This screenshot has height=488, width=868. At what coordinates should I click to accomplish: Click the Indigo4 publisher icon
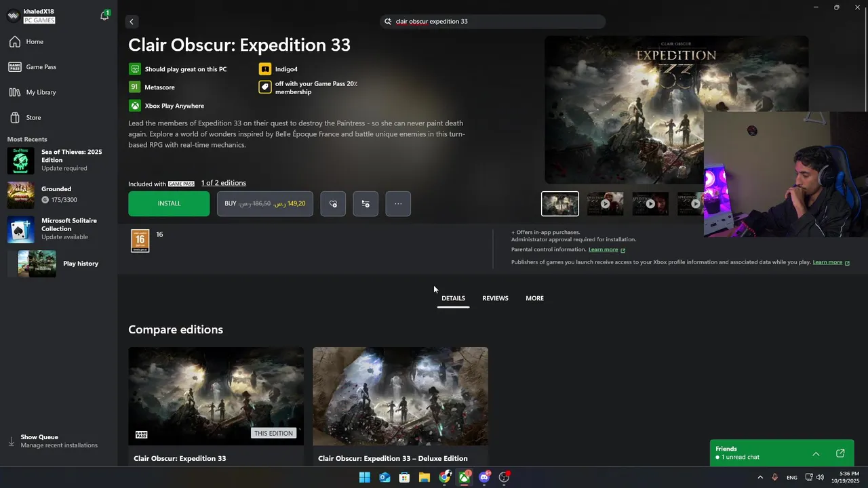pos(265,69)
